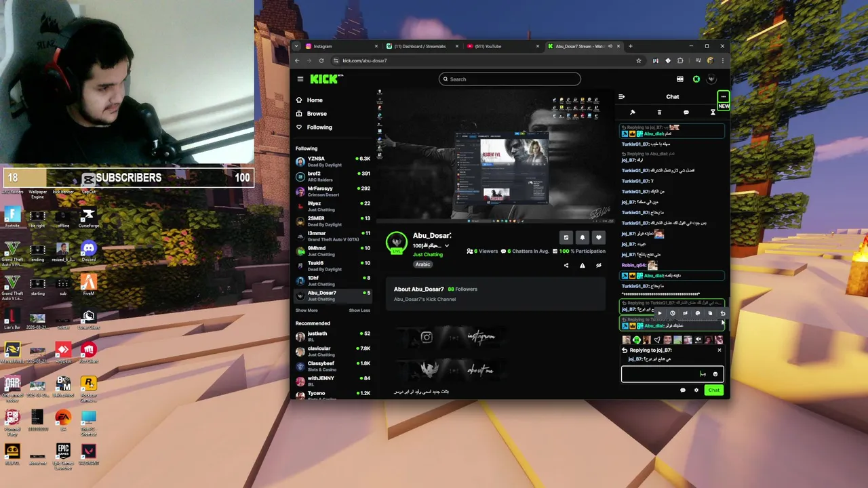The image size is (868, 488).
Task: Focus the Kick search box
Action: (x=509, y=79)
